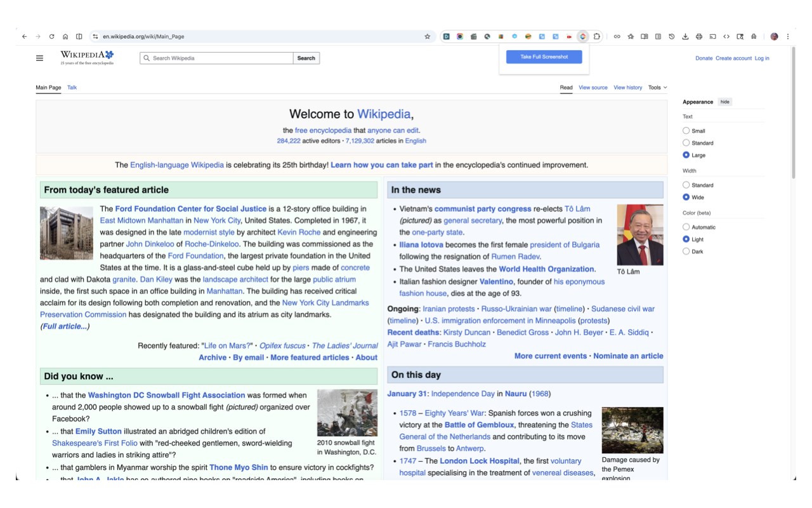Open bookmarks star icon in toolbar

(631, 37)
